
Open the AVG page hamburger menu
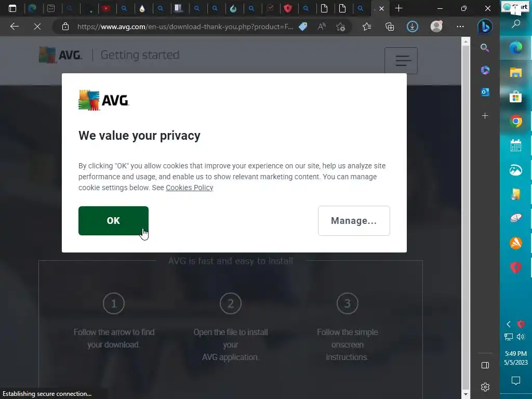pos(401,61)
